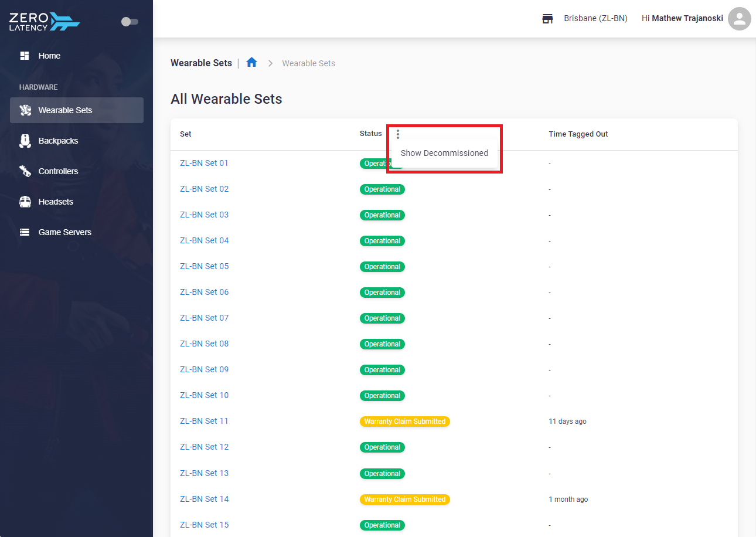Viewport: 756px width, 537px height.
Task: Toggle the sidebar switch near logo
Action: pyautogui.click(x=130, y=22)
